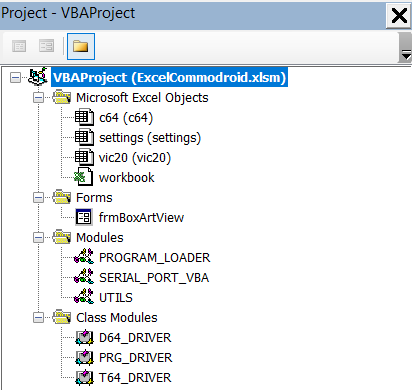Select settings (settings) sheet entry
This screenshot has height=390, width=412.
click(150, 138)
